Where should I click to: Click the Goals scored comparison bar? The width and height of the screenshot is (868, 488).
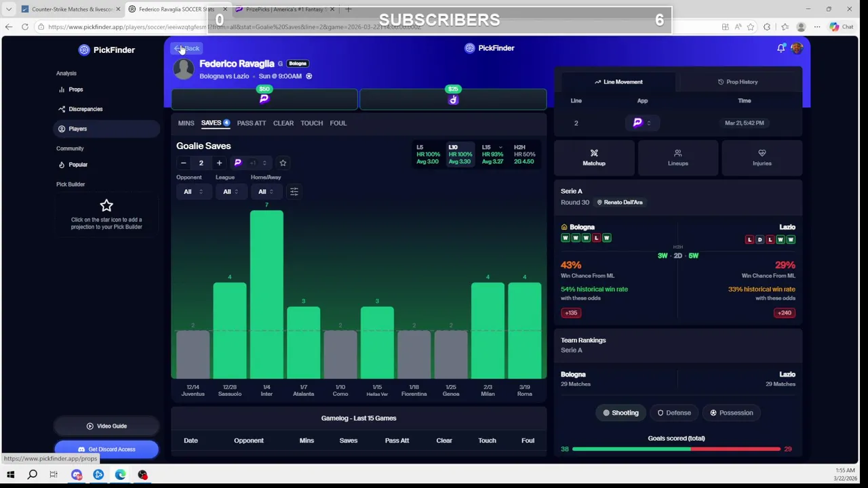[x=676, y=449]
